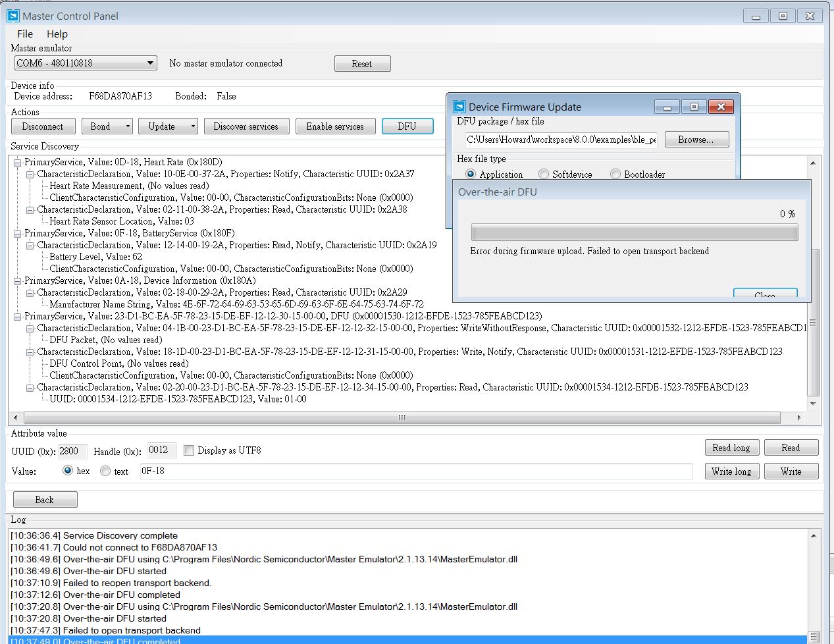Image resolution: width=834 pixels, height=644 pixels.
Task: Click the Reset button
Action: point(362,64)
